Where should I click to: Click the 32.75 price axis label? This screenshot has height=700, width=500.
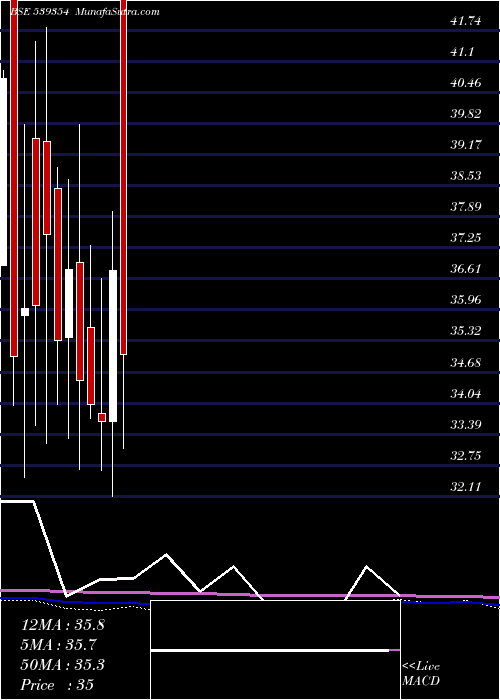click(466, 455)
